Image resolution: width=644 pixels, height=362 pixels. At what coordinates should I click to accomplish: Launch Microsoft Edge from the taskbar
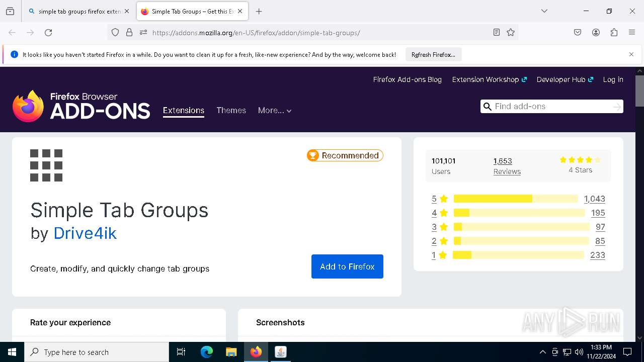point(207,352)
